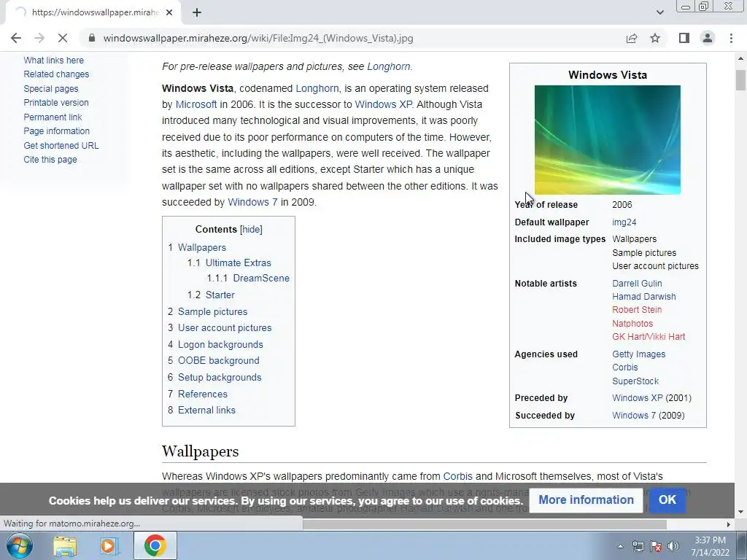
Task: Click the address bar URL
Action: pyautogui.click(x=258, y=38)
